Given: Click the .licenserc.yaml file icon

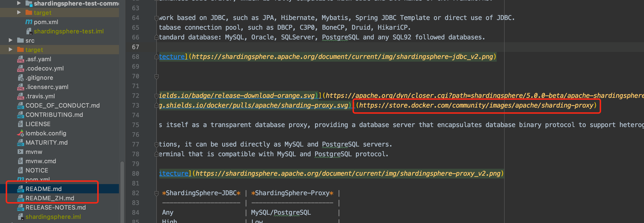Looking at the screenshot, I should tap(20, 87).
